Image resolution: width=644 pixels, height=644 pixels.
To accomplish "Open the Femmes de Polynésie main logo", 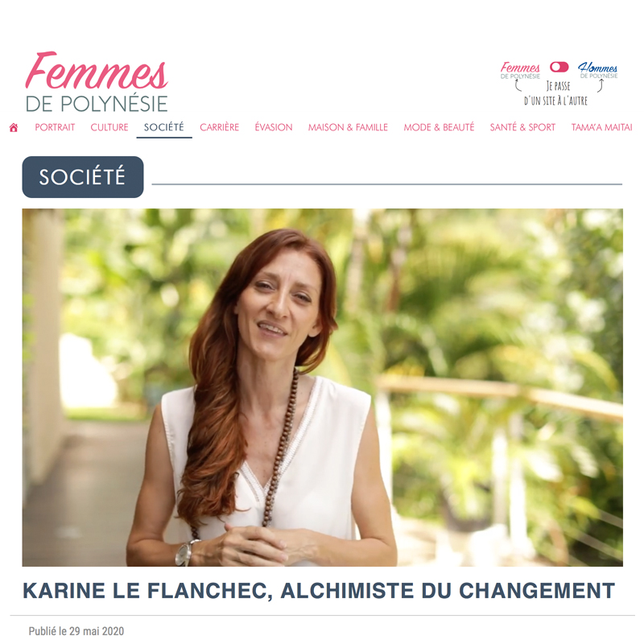I will click(97, 82).
